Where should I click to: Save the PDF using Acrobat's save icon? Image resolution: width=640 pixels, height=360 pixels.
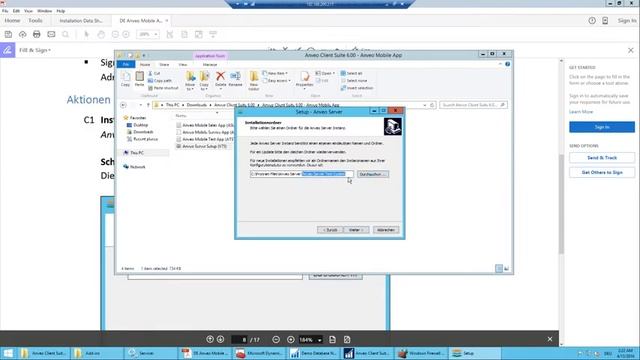[x=8, y=34]
